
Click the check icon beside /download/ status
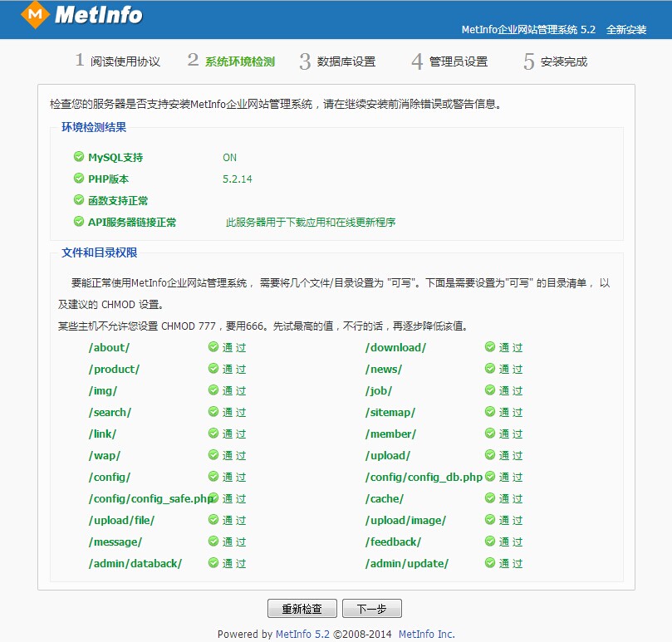pos(490,346)
